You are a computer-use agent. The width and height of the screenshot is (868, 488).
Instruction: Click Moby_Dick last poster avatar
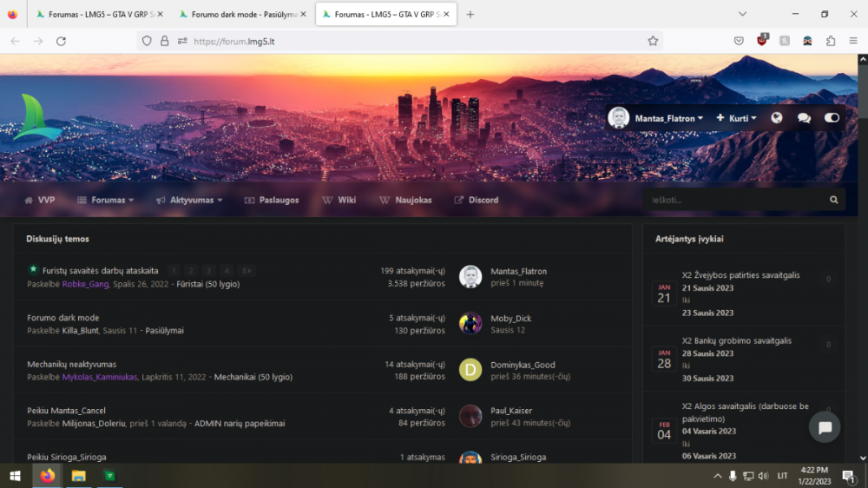[470, 324]
